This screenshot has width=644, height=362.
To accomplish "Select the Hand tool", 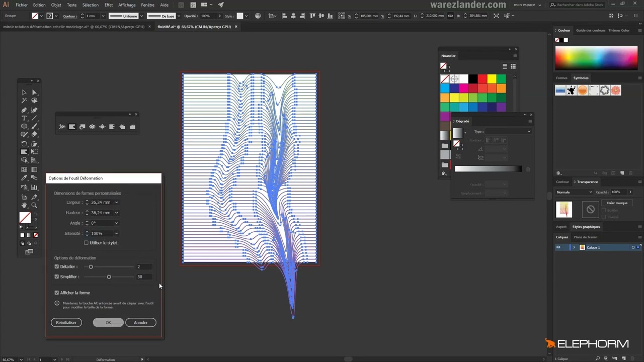I will pos(24,205).
